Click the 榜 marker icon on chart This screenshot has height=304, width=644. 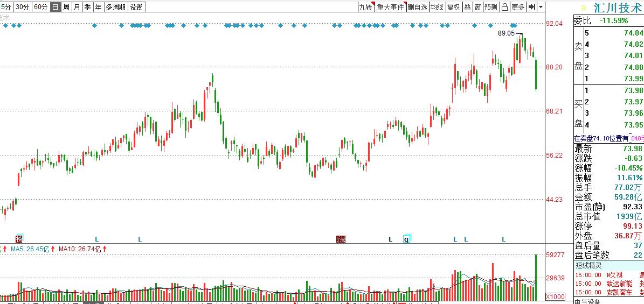click(19, 239)
